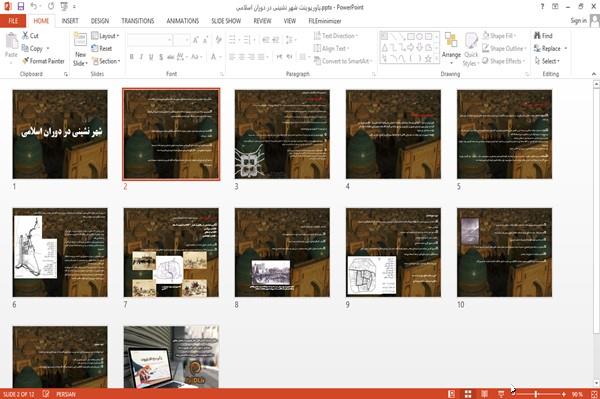
Task: Click the PERSIAN language indicator
Action: [x=66, y=394]
